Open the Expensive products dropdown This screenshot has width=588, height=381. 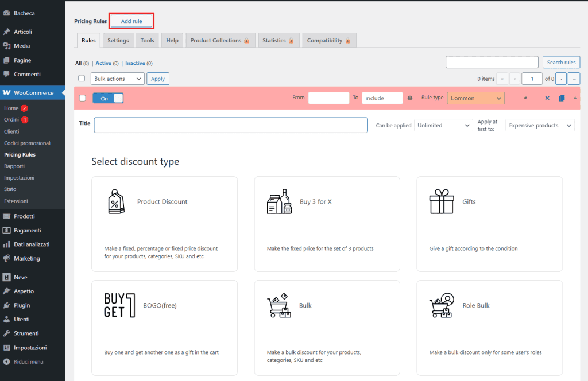coord(540,125)
